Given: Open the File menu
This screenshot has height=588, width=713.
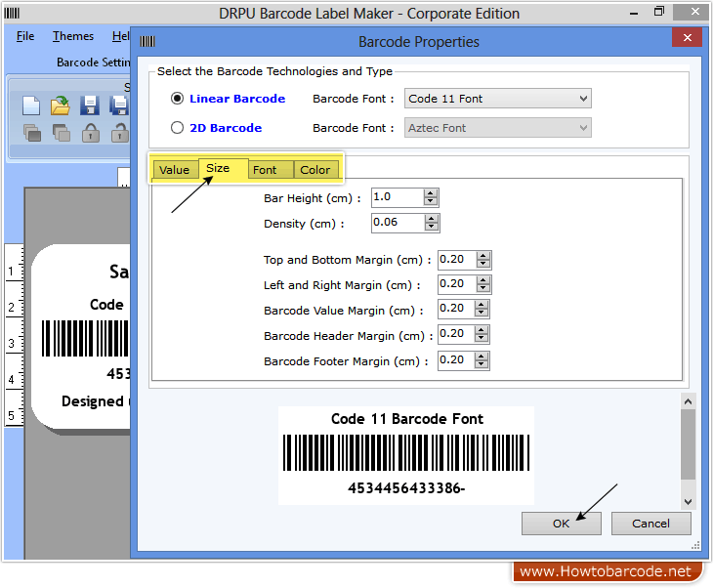Looking at the screenshot, I should pos(25,36).
